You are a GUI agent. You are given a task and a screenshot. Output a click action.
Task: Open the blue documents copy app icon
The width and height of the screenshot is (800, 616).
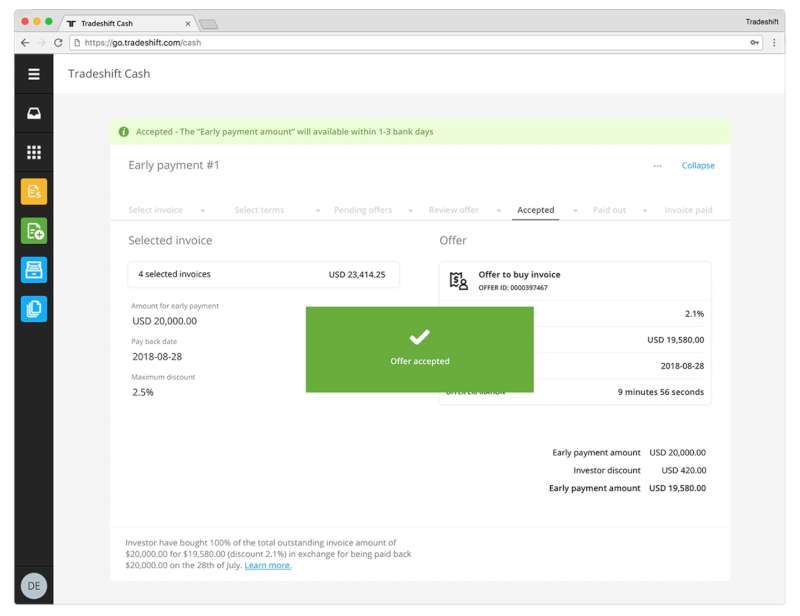34,309
